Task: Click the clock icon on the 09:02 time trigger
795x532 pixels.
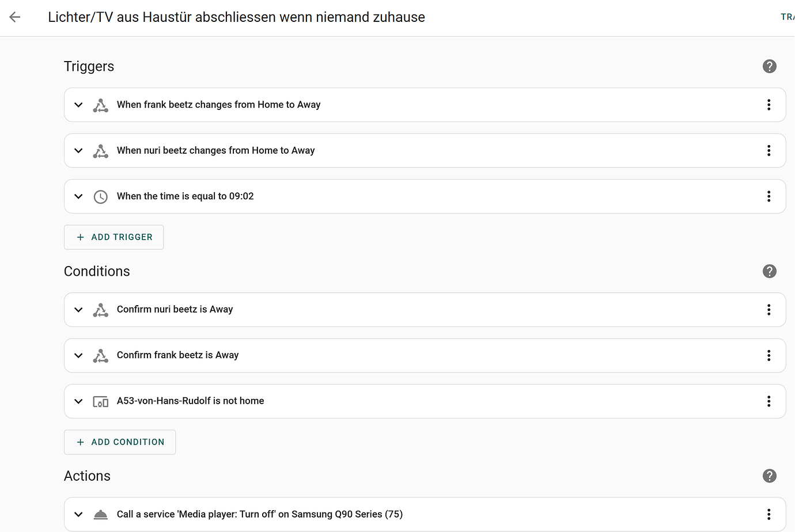Action: 101,196
